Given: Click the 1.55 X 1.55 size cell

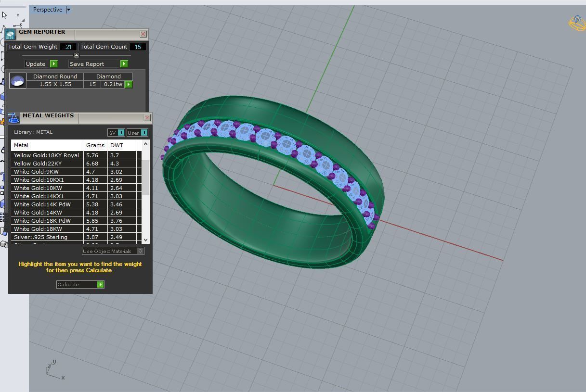Looking at the screenshot, I should 55,84.
